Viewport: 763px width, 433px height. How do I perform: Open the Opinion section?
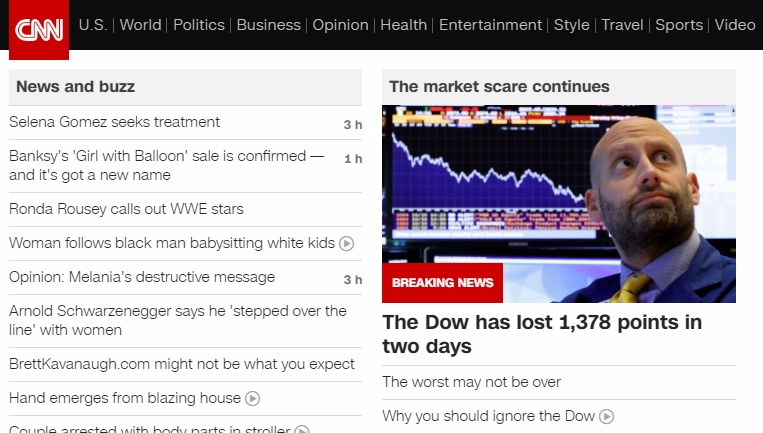click(x=340, y=25)
